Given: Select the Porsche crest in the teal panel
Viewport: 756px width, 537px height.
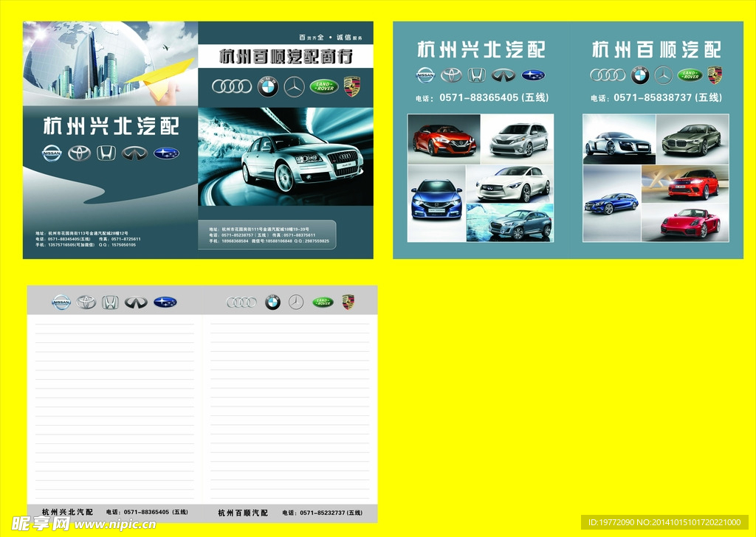Looking at the screenshot, I should (715, 75).
